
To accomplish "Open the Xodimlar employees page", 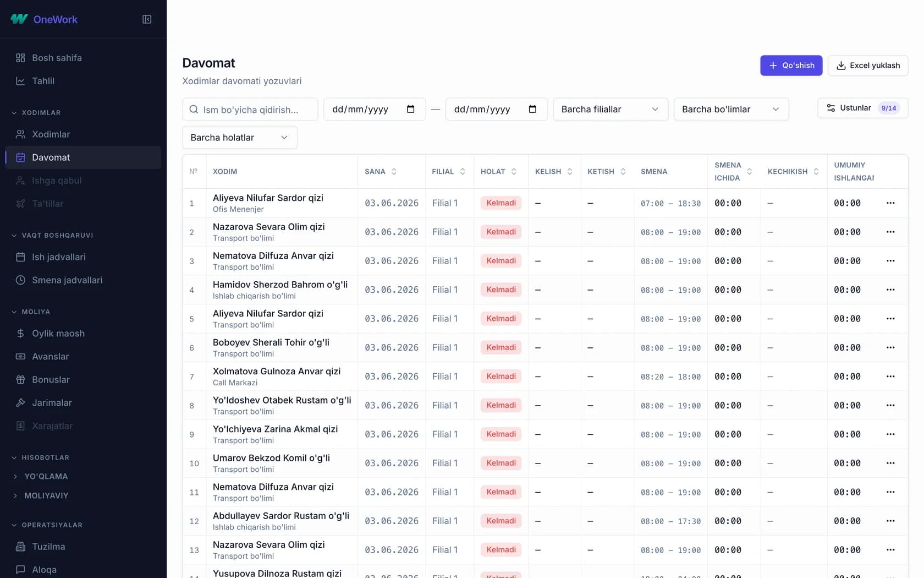I will 83,134.
